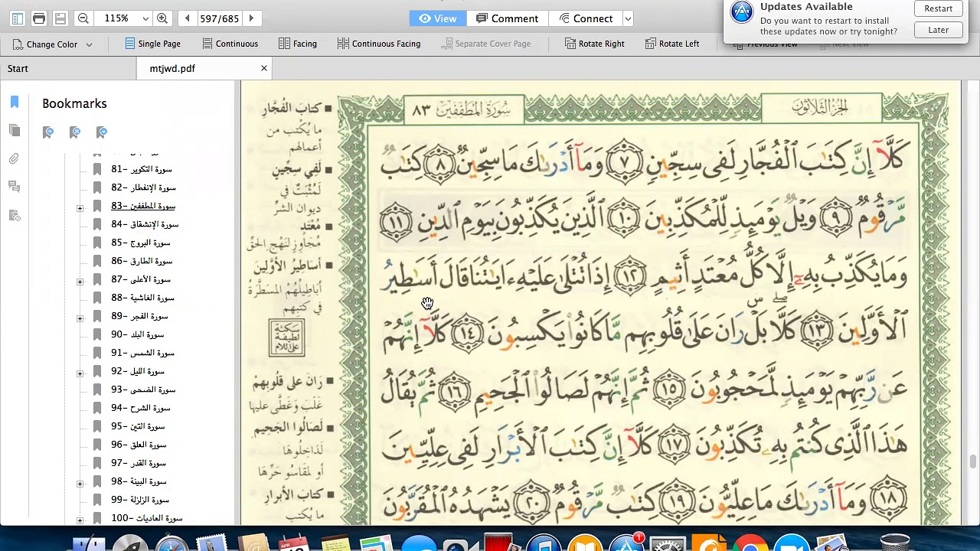Click the page number field 597/685
Image resolution: width=980 pixels, height=551 pixels.
(x=220, y=18)
